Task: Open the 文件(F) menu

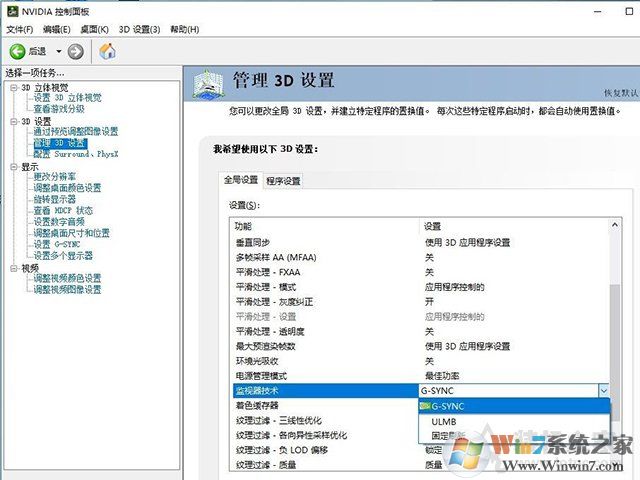Action: [20, 29]
